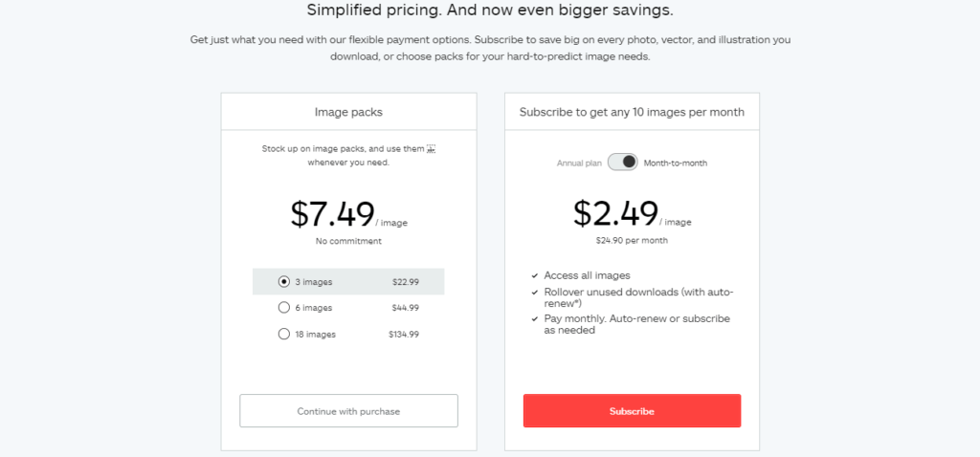The height and width of the screenshot is (457, 980).
Task: Click the $22.99 price in 3 images row
Action: 406,282
